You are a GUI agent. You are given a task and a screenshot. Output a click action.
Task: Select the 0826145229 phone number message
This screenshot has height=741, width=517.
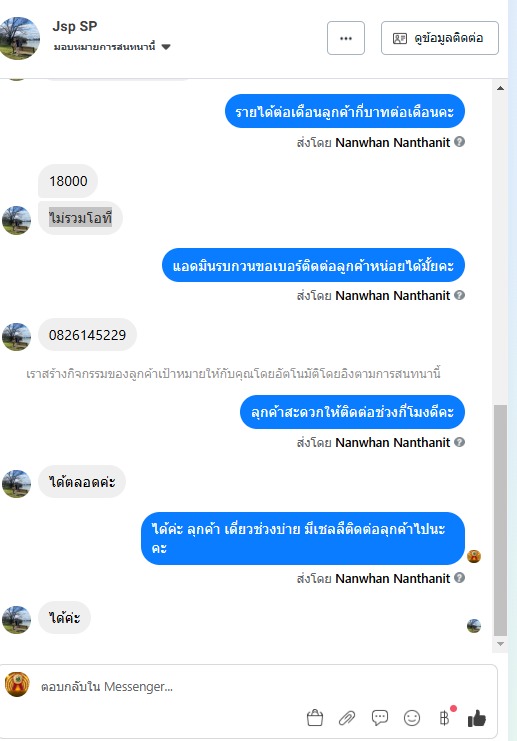pos(87,335)
